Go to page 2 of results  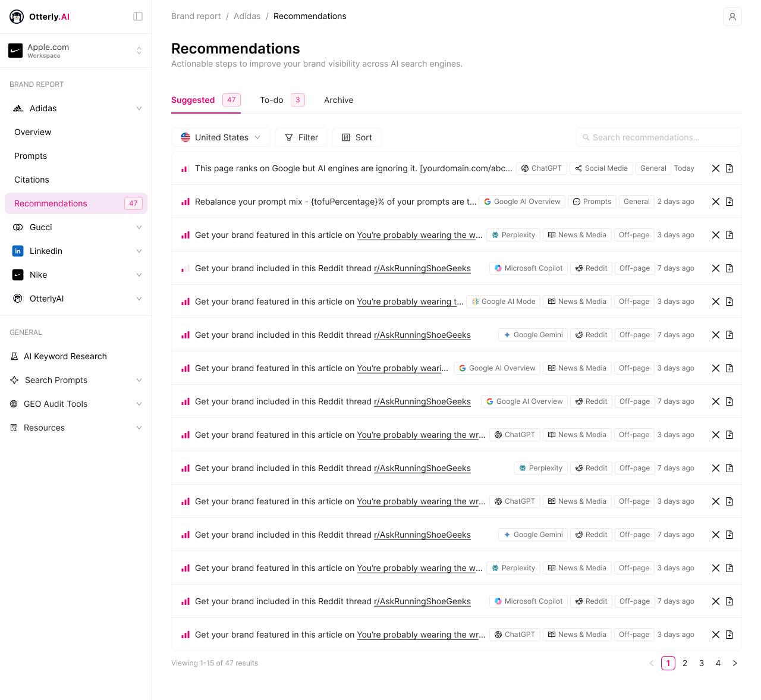685,663
